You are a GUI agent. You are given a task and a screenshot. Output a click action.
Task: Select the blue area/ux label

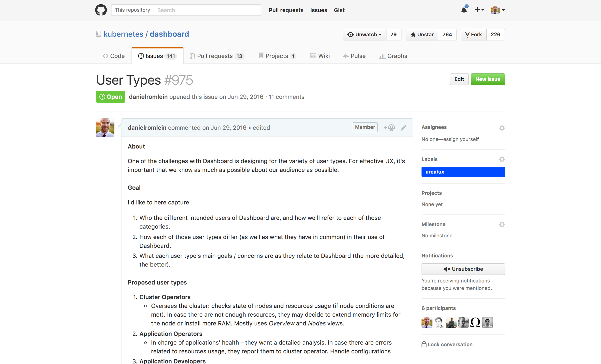tap(463, 172)
